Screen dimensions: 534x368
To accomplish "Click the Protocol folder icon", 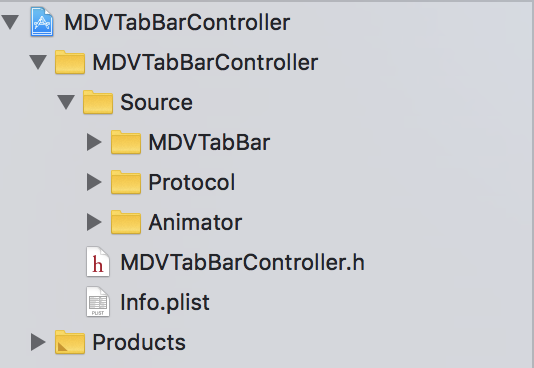I will pyautogui.click(x=126, y=182).
